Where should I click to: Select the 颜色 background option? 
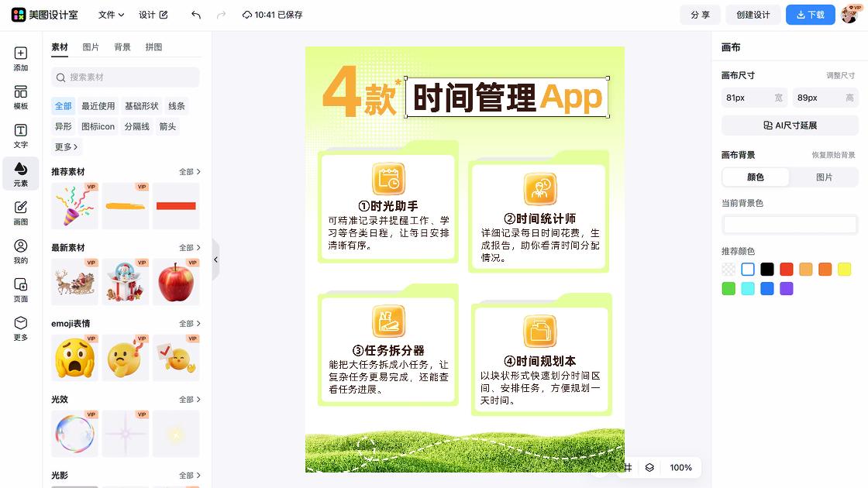(755, 177)
